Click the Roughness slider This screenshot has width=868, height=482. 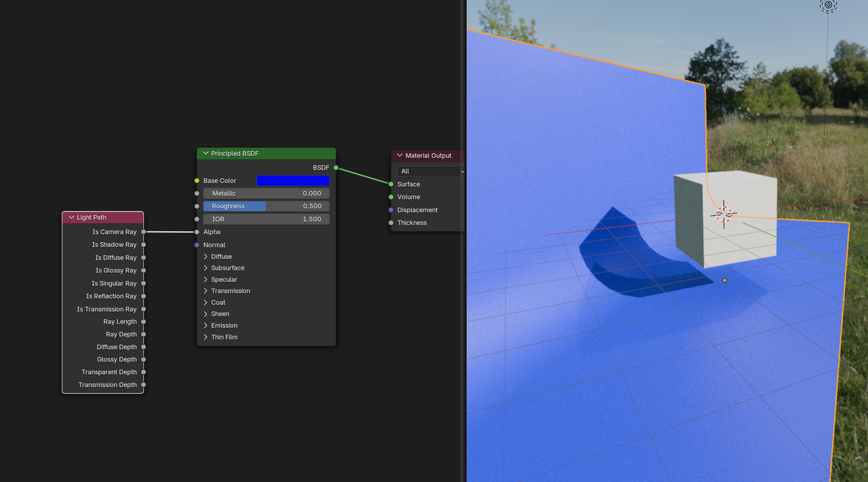coord(266,206)
